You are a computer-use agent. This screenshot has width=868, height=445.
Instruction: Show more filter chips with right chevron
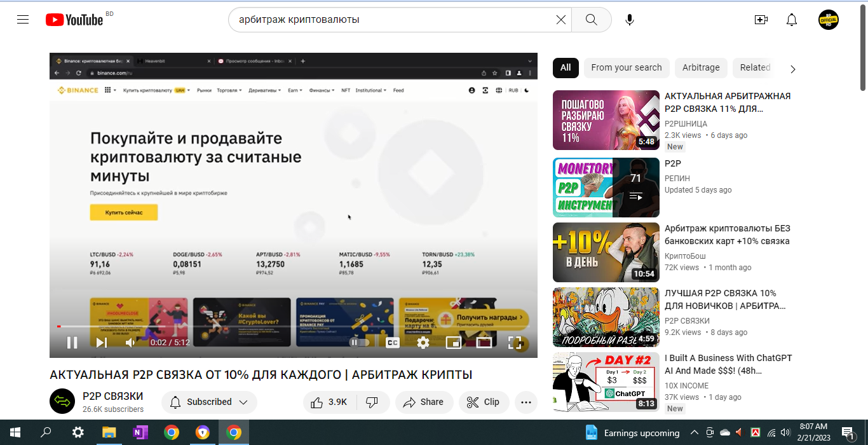pos(792,69)
